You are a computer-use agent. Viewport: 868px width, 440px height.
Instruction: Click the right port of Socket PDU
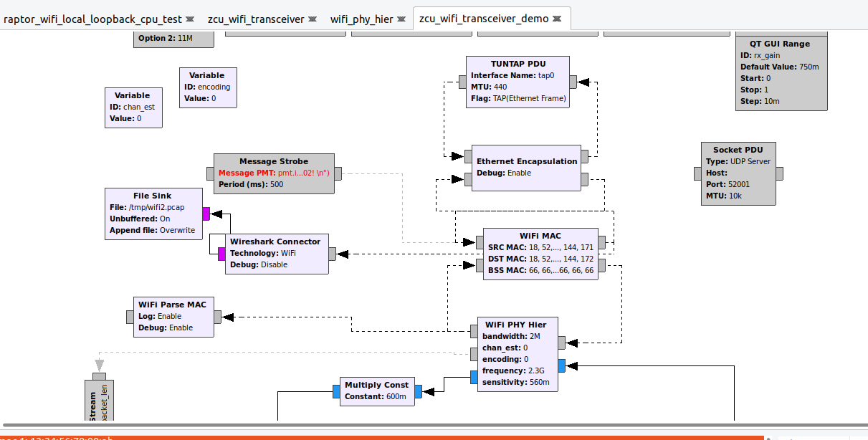[x=779, y=173]
